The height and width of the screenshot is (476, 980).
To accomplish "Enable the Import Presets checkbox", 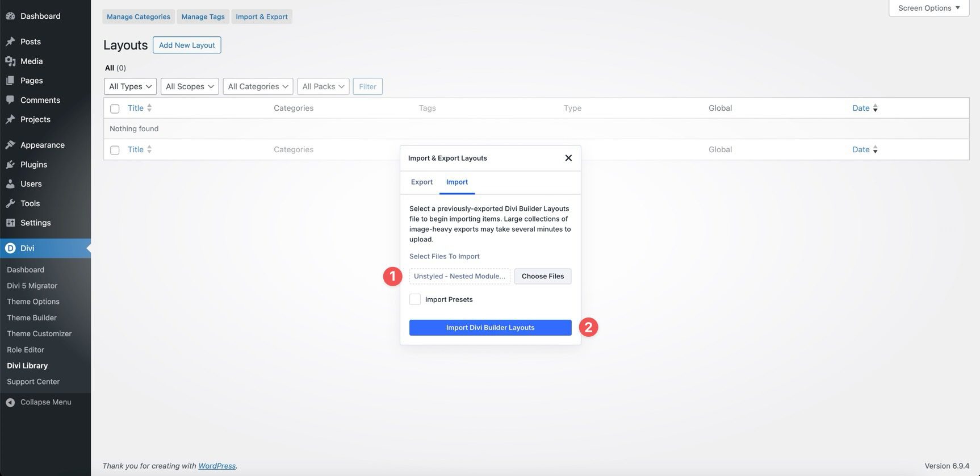I will 415,299.
